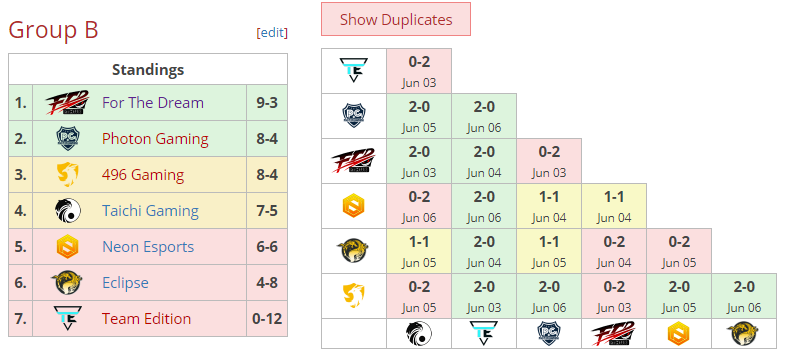Open the Group B edit link
This screenshot has height=363, width=786.
[272, 33]
